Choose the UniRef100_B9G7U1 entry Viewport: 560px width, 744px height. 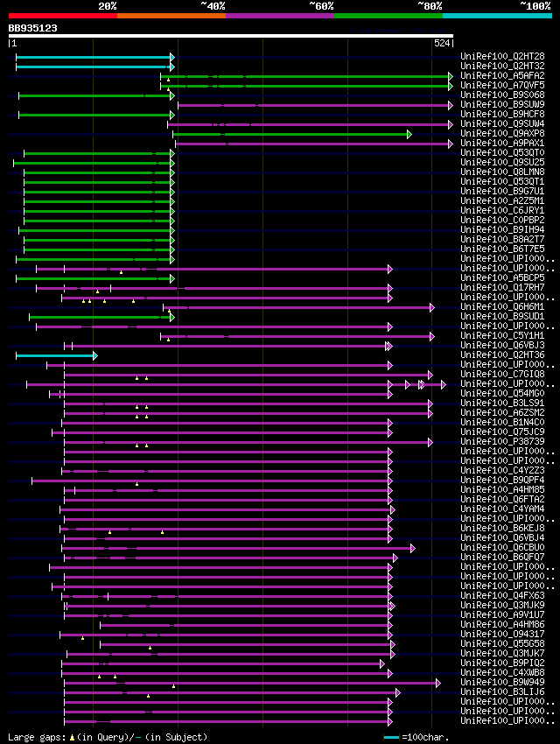click(502, 191)
